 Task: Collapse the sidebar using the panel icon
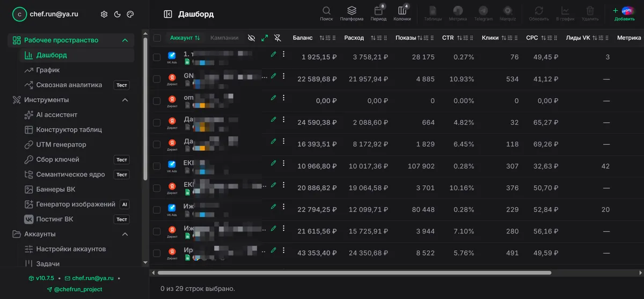tap(168, 14)
